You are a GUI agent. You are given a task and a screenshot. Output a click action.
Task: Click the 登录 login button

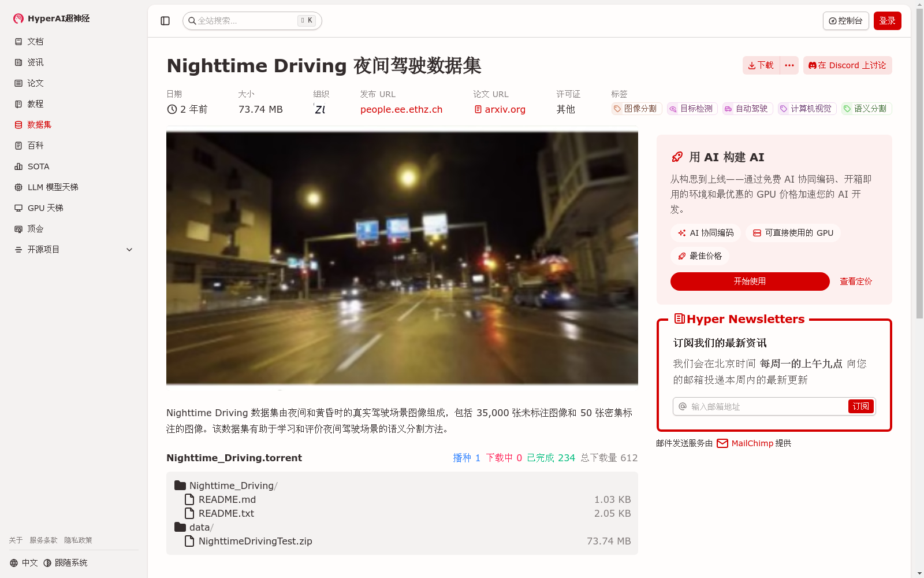pyautogui.click(x=887, y=21)
